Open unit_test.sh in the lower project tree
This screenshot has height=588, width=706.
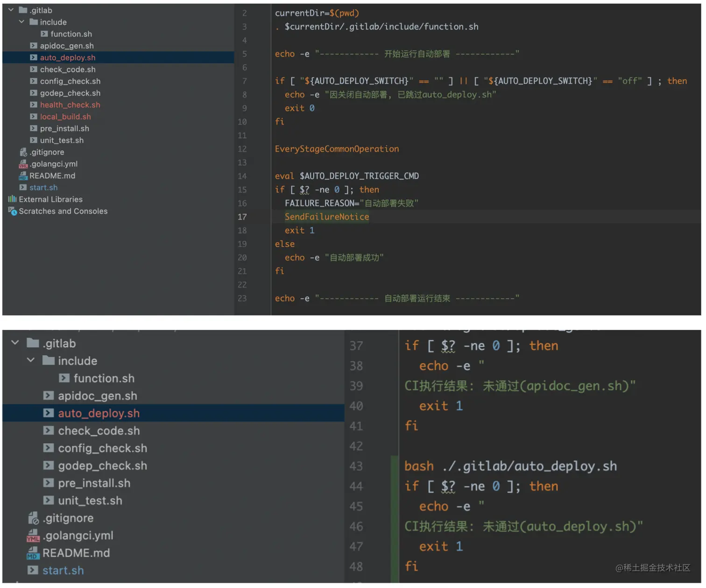pos(90,500)
